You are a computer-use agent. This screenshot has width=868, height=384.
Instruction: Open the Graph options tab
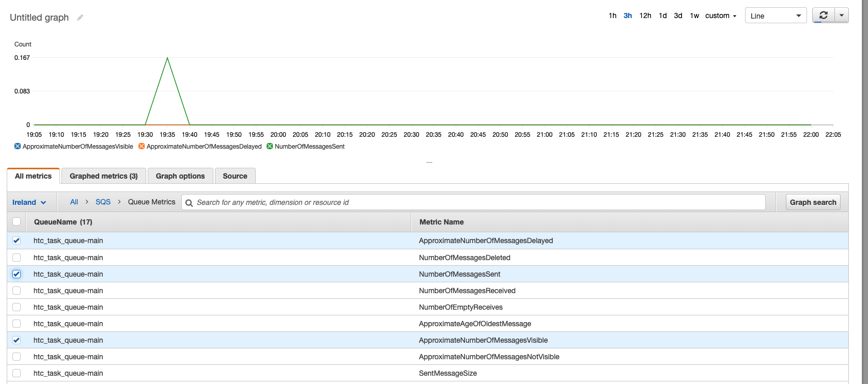[x=180, y=176]
